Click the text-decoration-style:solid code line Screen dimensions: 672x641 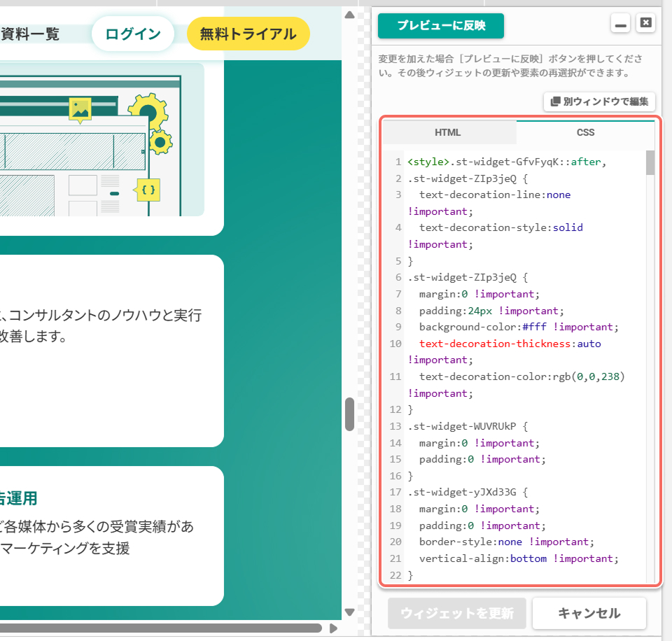[x=501, y=227]
